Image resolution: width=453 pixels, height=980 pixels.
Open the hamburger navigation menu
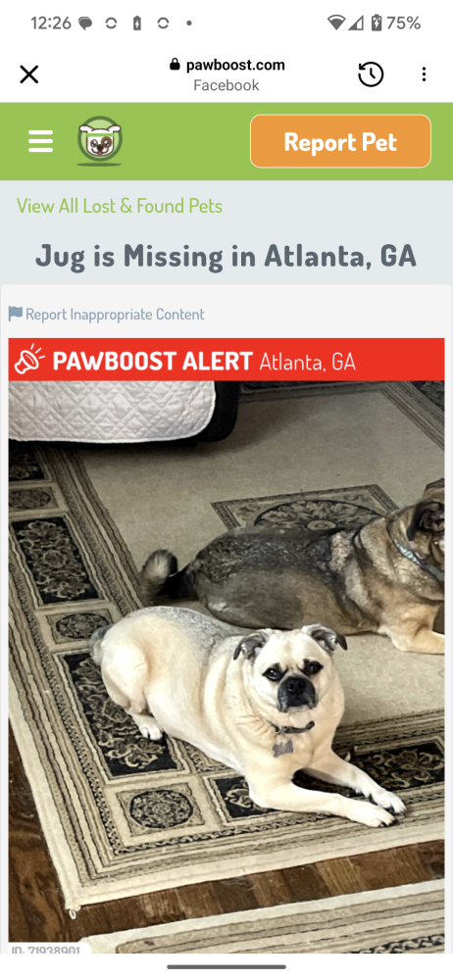tap(40, 141)
